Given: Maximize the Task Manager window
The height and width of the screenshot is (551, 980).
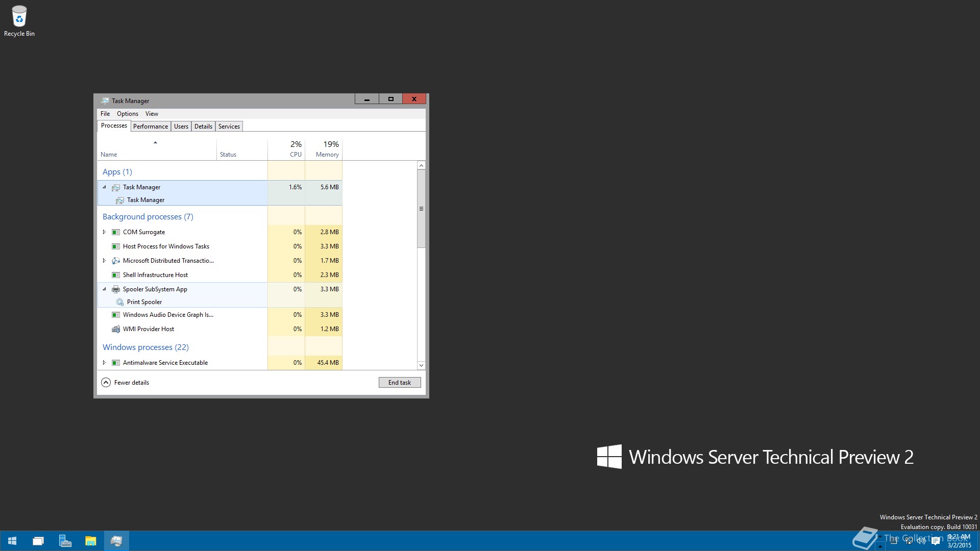Looking at the screenshot, I should click(390, 99).
